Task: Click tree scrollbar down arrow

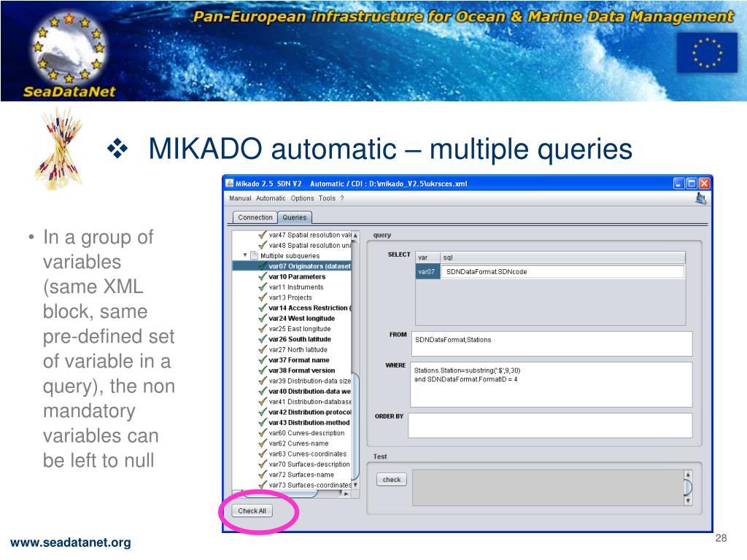Action: coord(355,485)
